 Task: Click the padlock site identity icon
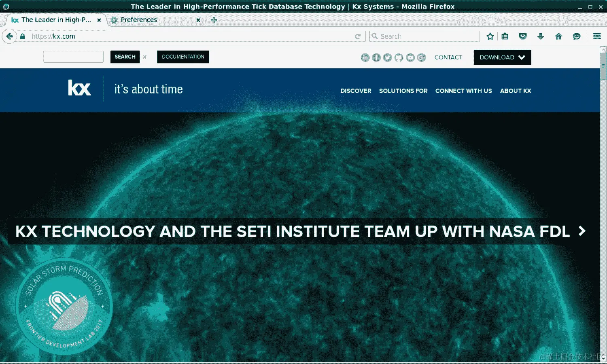23,36
